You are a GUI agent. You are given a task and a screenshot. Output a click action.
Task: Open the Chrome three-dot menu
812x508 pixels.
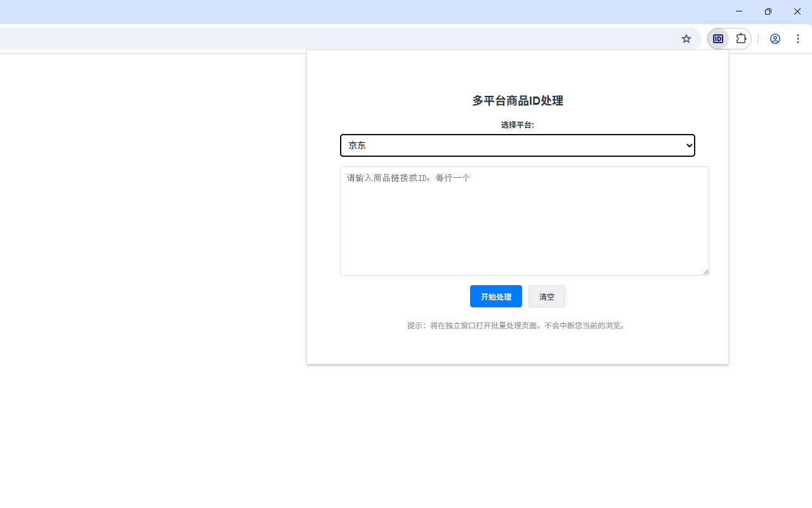point(798,39)
